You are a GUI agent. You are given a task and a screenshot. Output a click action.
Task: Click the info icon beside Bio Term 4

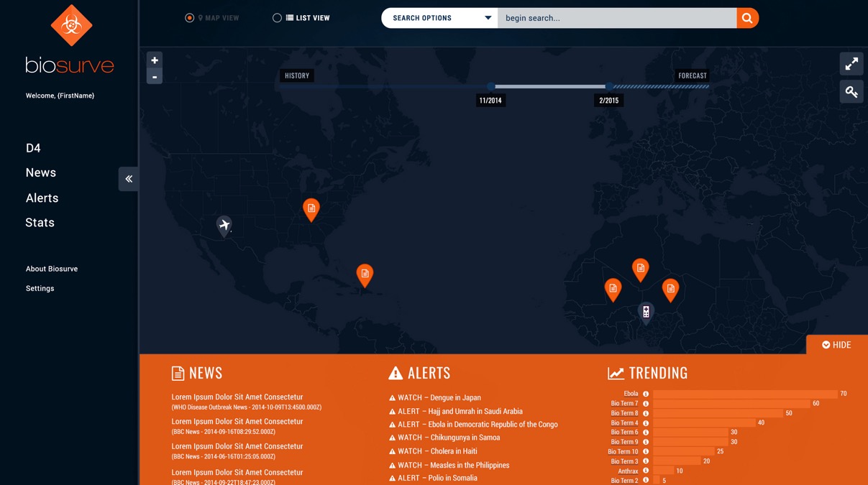[646, 423]
